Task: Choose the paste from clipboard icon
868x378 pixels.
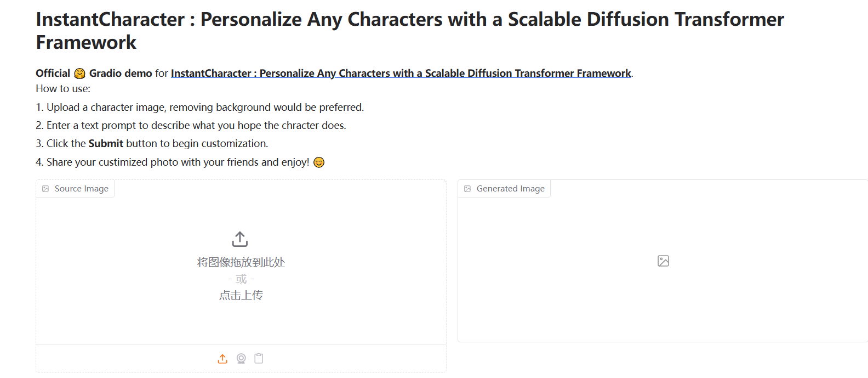Action: 259,359
